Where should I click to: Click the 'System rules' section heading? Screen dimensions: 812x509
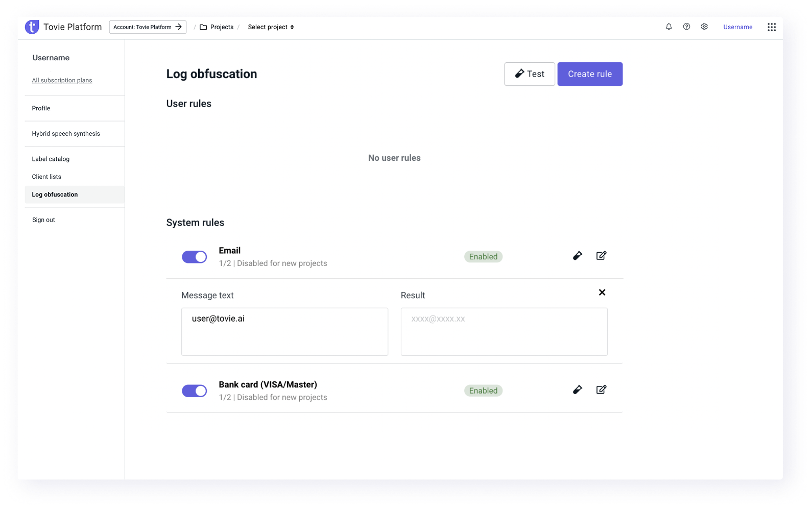(195, 223)
